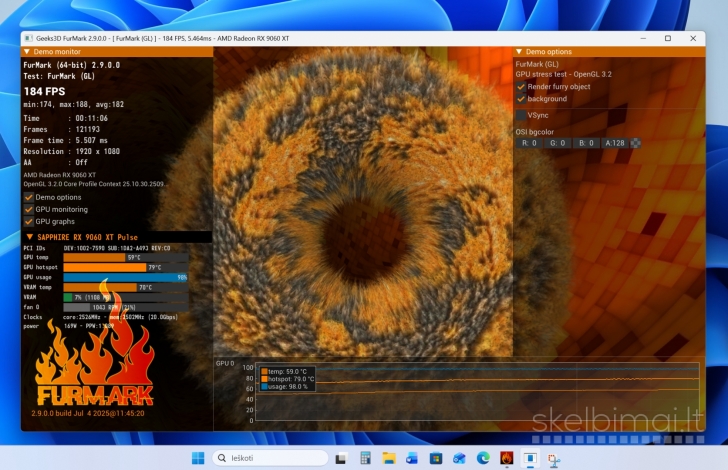Screen dimensions: 728x470
Task: Open Task View from the taskbar
Action: (x=341, y=458)
